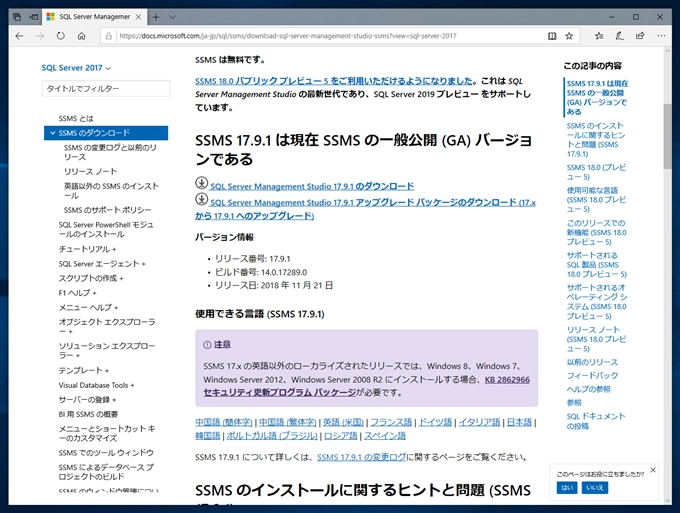The width and height of the screenshot is (680, 513).
Task: Select 日本語 language link
Action: coord(519,422)
